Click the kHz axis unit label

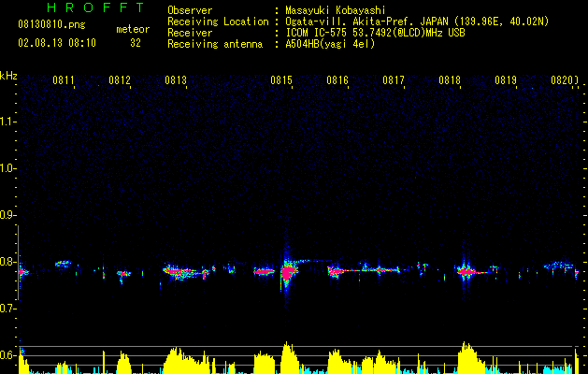click(8, 76)
